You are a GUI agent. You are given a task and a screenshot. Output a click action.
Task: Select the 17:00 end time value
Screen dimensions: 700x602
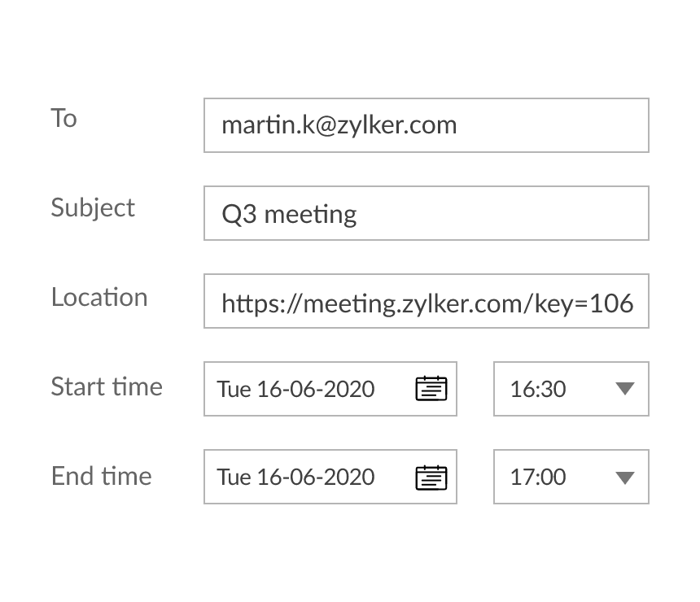coord(538,477)
